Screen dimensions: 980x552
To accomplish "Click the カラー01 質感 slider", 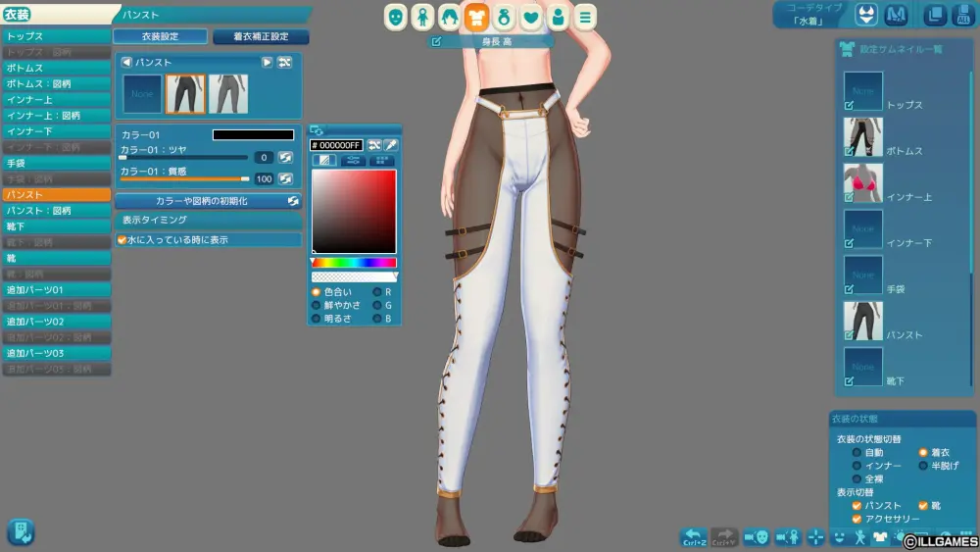I will click(x=185, y=178).
